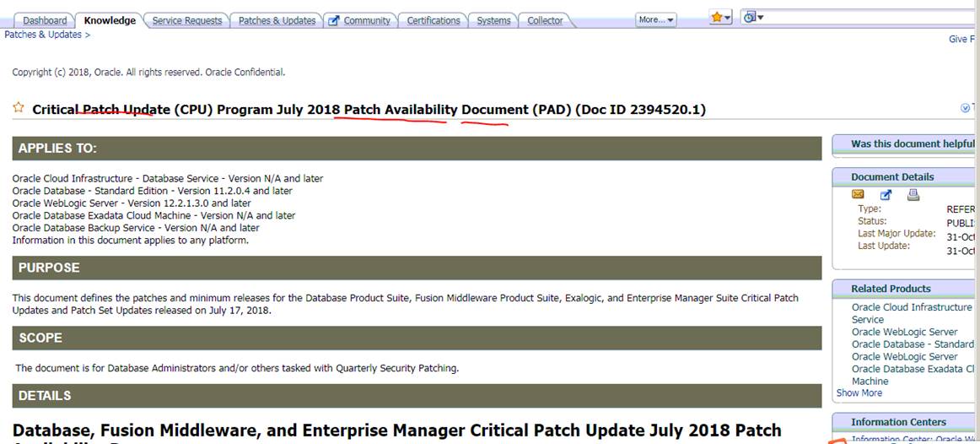
Task: Email this document via envelope icon
Action: (x=858, y=195)
